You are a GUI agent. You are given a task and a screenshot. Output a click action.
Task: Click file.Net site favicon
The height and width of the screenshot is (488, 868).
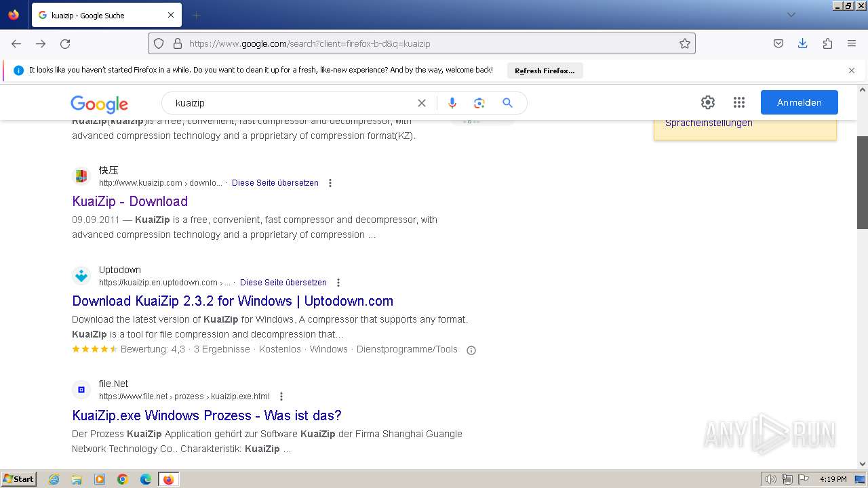pyautogui.click(x=81, y=390)
